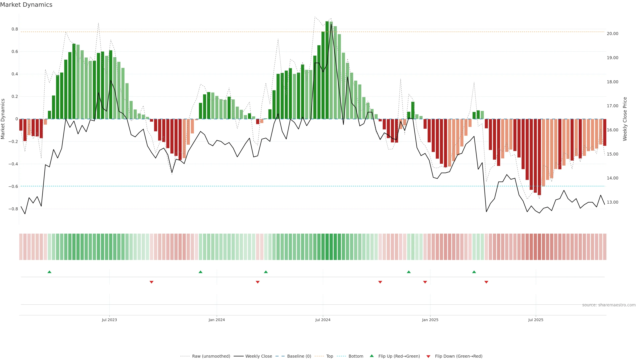Click the Jul 2024 axis label

click(323, 320)
